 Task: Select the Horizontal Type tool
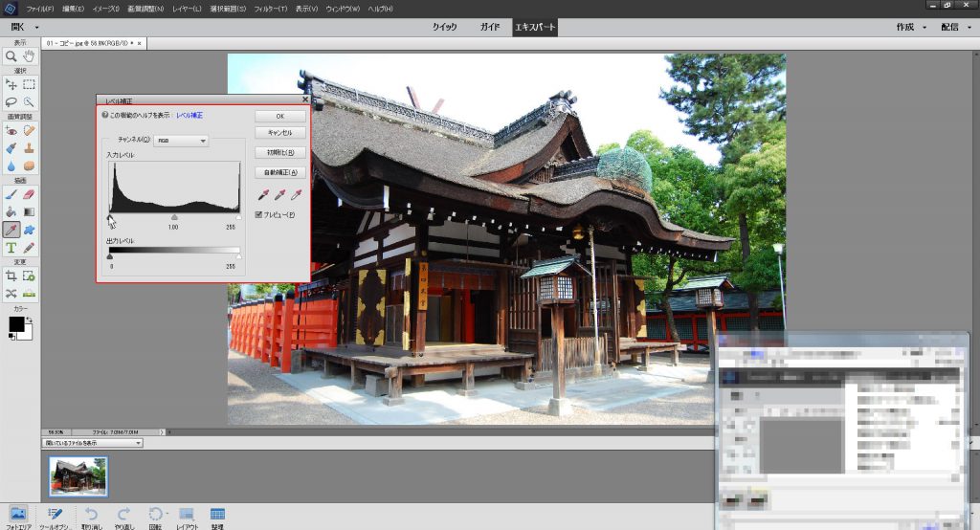tap(11, 248)
